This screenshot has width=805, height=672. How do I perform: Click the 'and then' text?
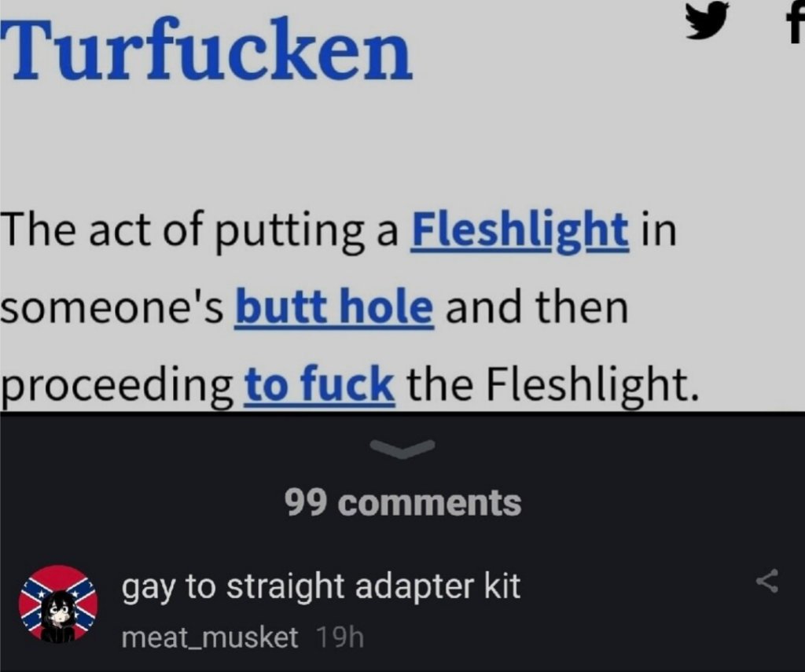pyautogui.click(x=536, y=309)
